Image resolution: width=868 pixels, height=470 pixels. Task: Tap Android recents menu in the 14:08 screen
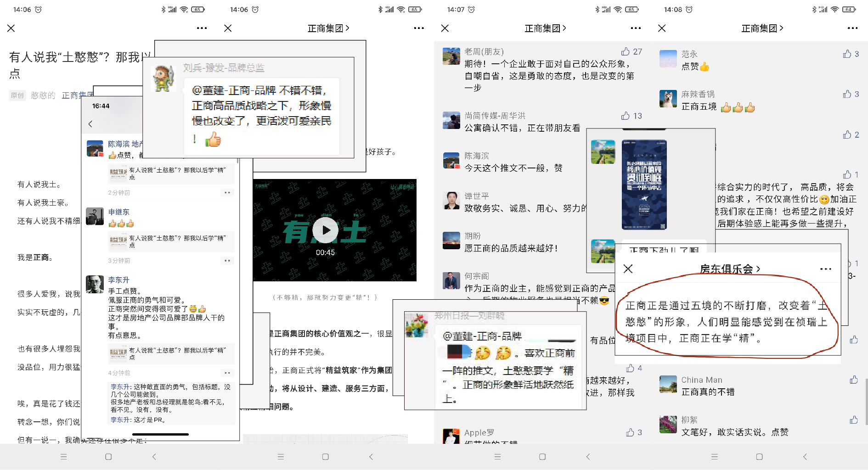tap(715, 457)
